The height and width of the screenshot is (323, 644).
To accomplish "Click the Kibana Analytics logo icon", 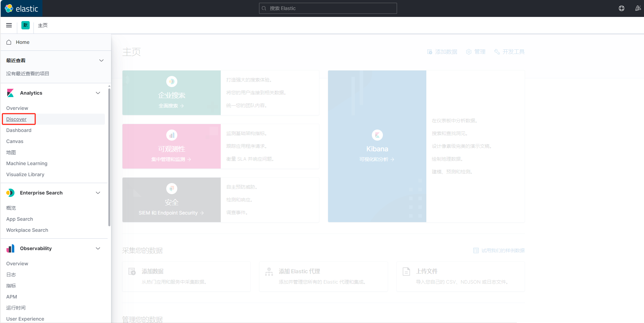I will (10, 93).
